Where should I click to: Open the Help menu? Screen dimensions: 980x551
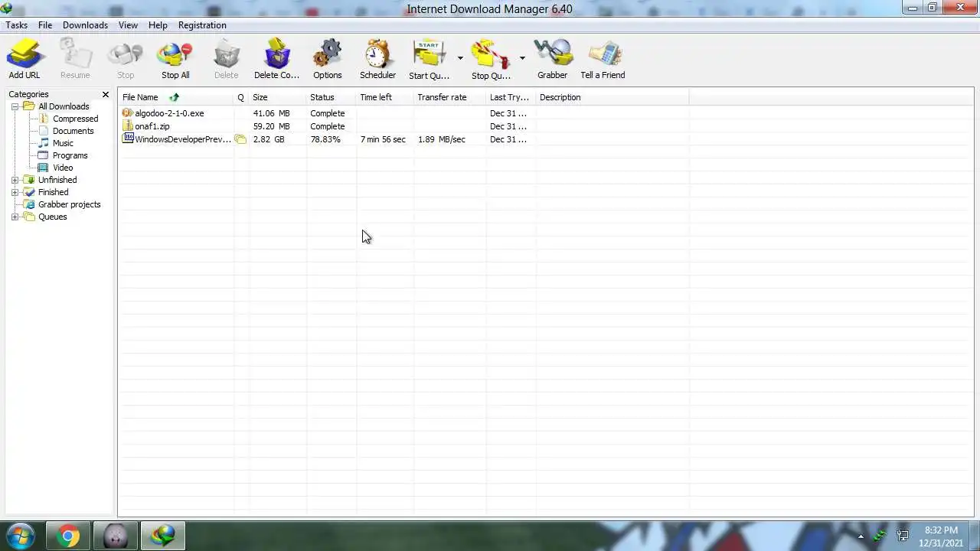(x=158, y=25)
